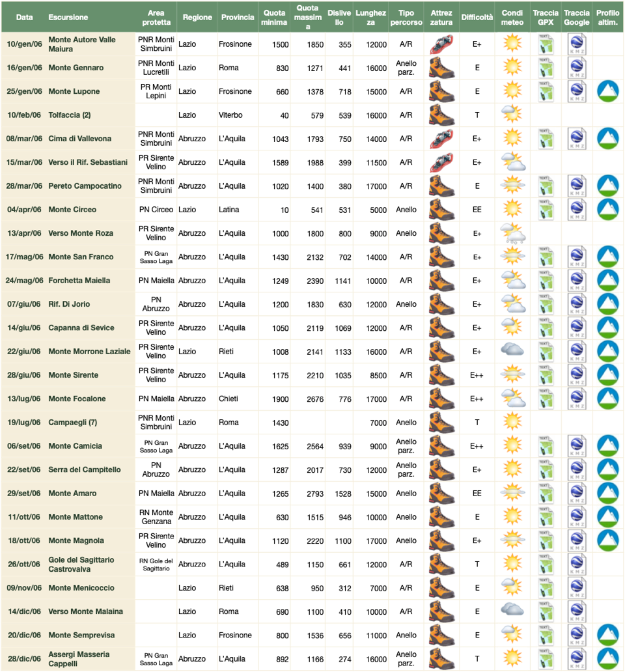Open altitude profile icon for Assergi Masseria Cappelli
Viewport: 625px width, 672px height.
(608, 659)
